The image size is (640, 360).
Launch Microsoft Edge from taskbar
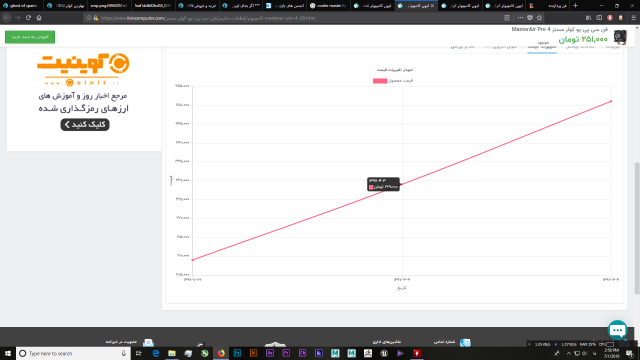tap(156, 353)
